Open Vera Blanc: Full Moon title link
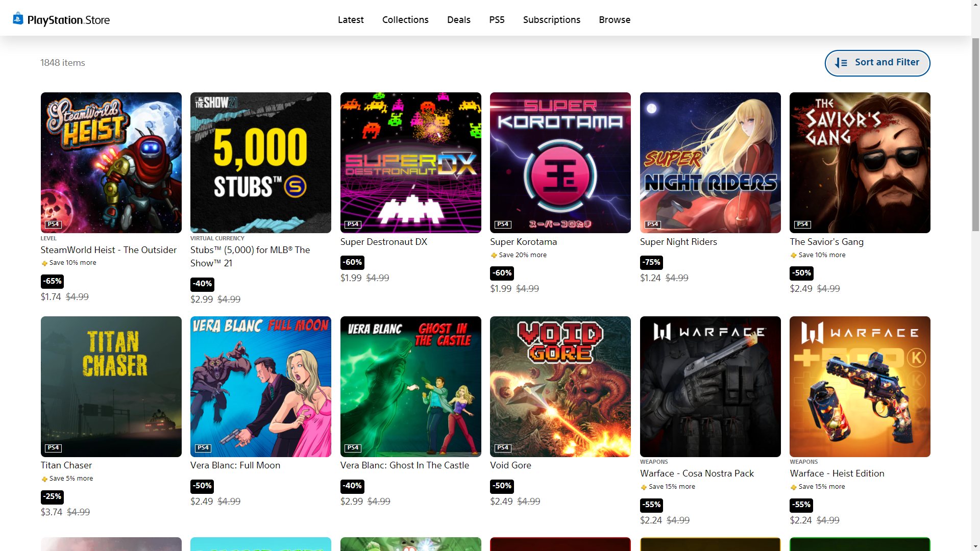Image resolution: width=980 pixels, height=551 pixels. click(235, 465)
